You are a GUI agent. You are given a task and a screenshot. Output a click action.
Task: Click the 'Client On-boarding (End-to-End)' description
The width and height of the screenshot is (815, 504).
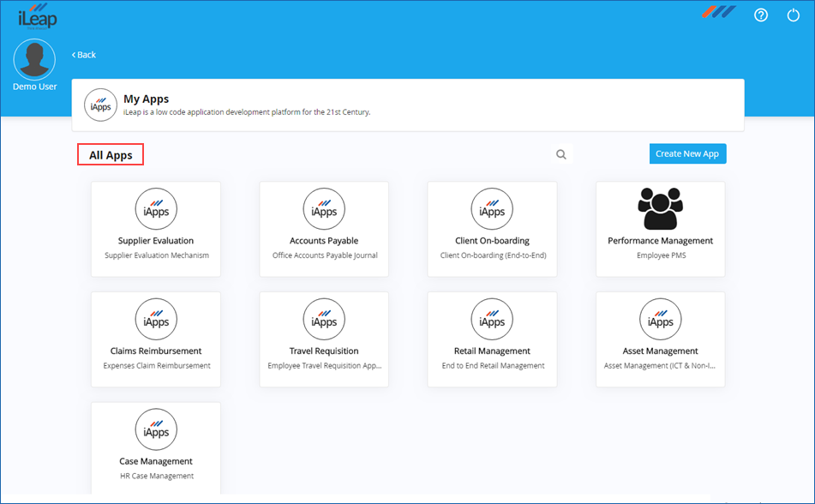coord(494,255)
